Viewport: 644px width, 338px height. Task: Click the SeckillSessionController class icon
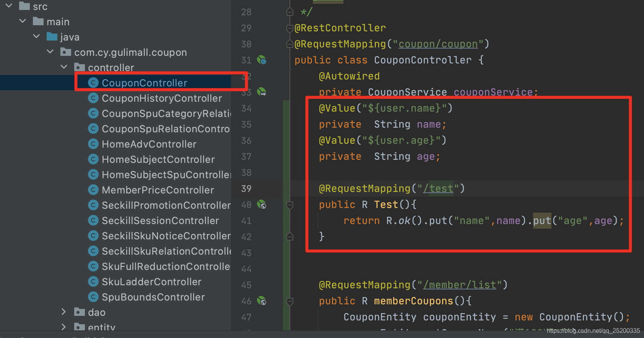(x=93, y=220)
